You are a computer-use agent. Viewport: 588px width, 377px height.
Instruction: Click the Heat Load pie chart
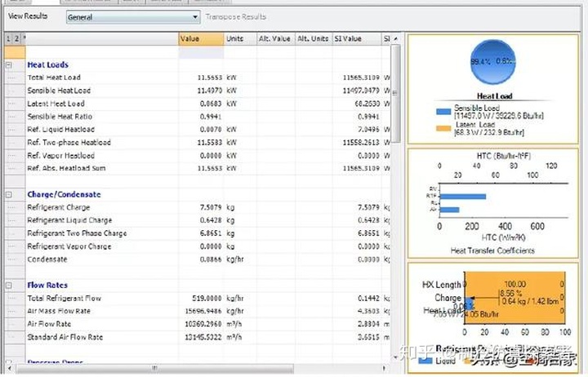pos(492,62)
